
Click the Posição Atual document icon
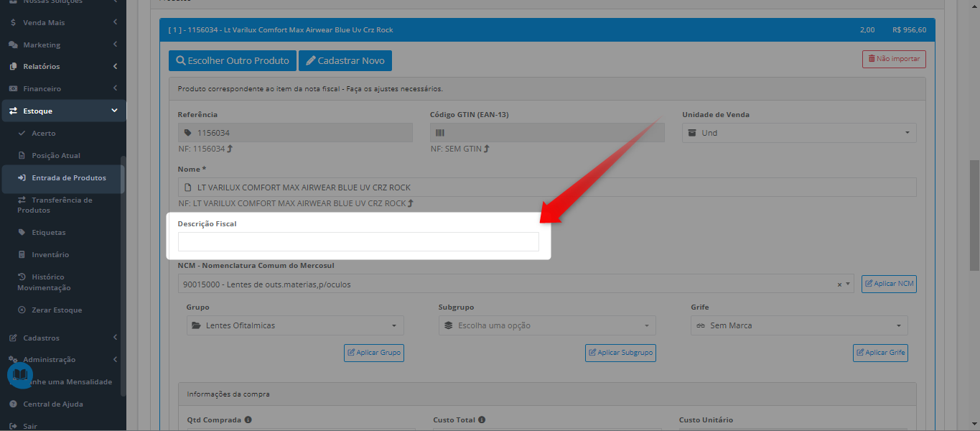pyautogui.click(x=22, y=156)
